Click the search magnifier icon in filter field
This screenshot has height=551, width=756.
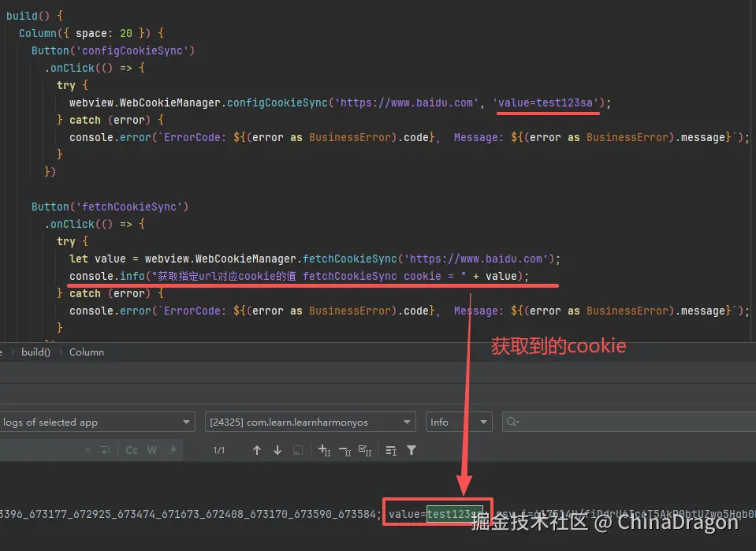pyautogui.click(x=512, y=422)
